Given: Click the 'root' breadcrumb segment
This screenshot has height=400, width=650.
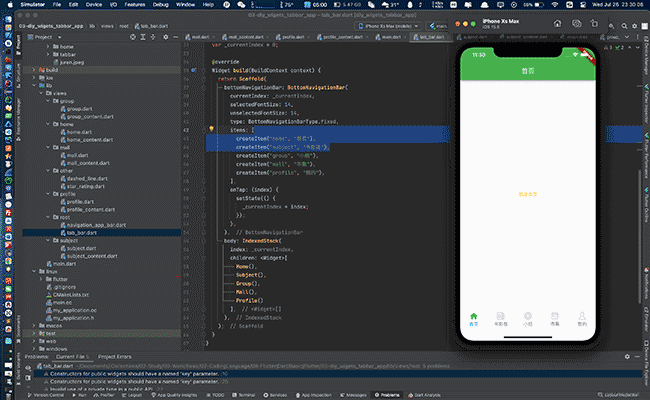Looking at the screenshot, I should pyautogui.click(x=124, y=26).
